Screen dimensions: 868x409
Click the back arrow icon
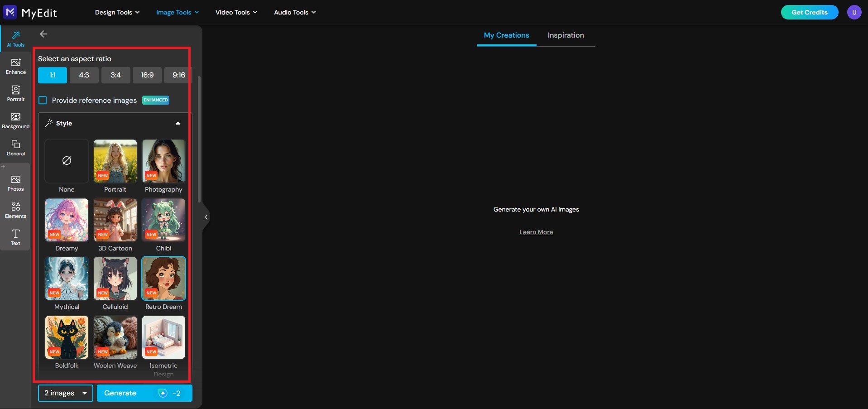(x=43, y=34)
